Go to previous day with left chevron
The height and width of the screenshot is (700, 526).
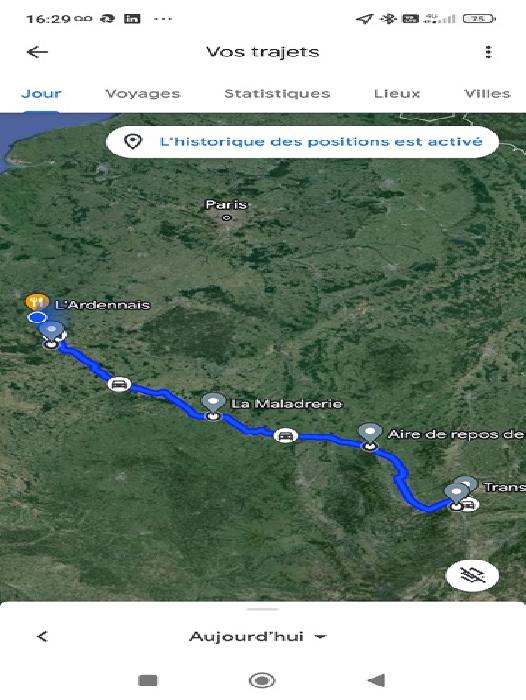coord(42,636)
